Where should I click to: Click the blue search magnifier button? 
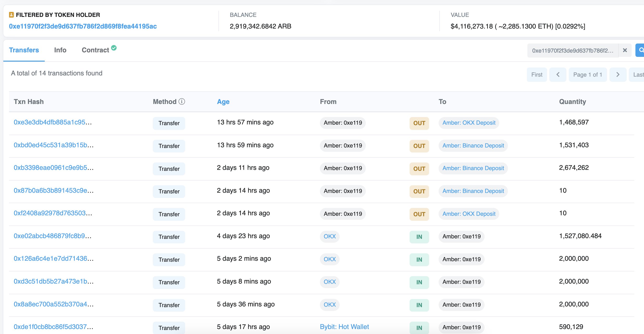pyautogui.click(x=640, y=50)
